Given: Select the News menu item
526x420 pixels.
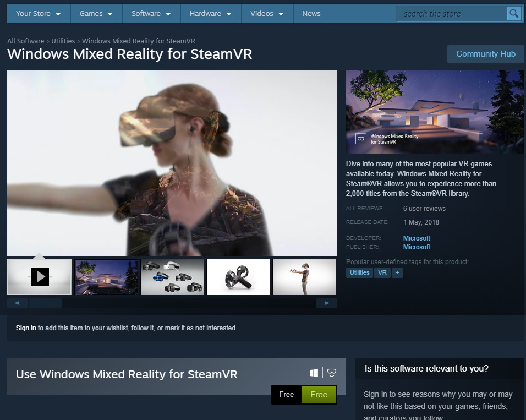Looking at the screenshot, I should (311, 13).
